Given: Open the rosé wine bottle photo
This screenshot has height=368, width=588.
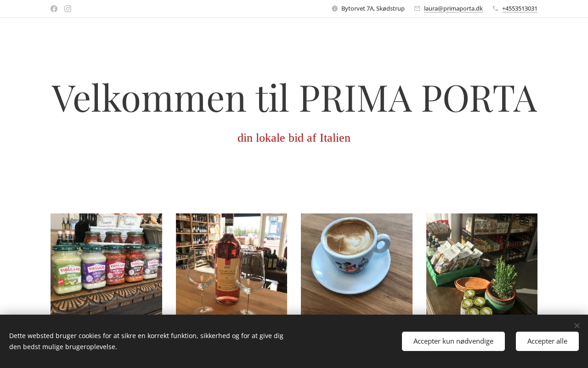Looking at the screenshot, I should 232,264.
